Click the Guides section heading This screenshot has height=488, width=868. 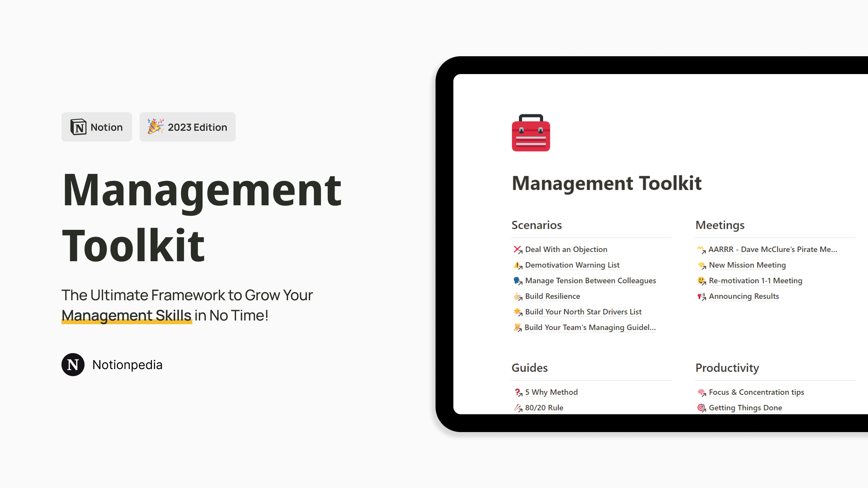pyautogui.click(x=529, y=368)
